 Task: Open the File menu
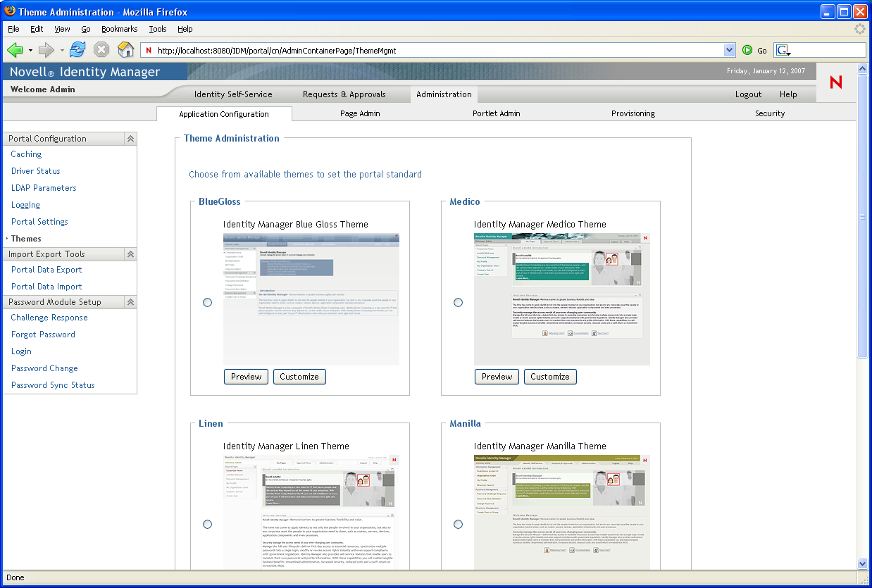click(13, 29)
